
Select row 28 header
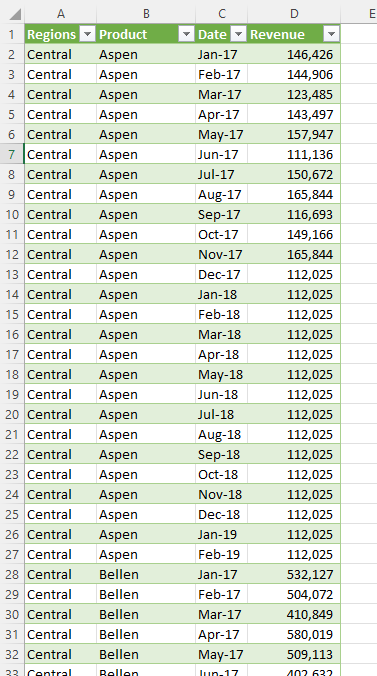(12, 574)
